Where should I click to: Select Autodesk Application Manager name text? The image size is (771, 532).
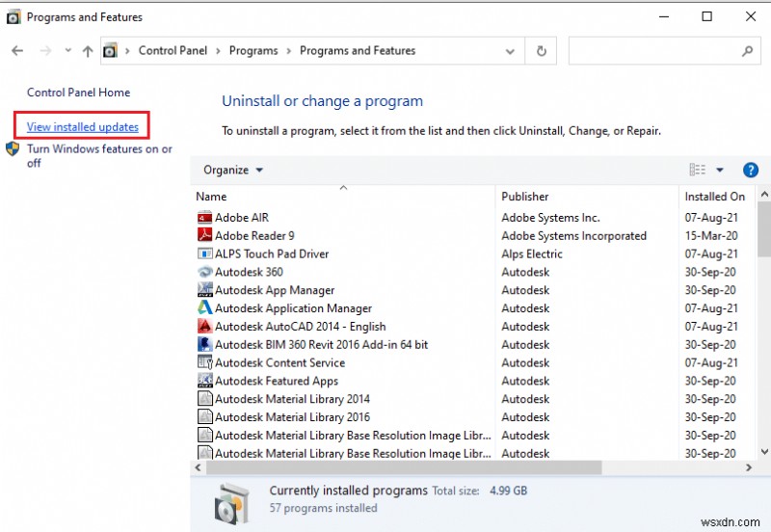click(x=294, y=308)
